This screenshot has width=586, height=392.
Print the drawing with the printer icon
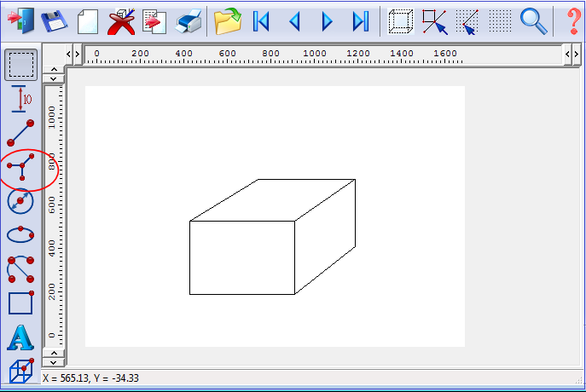tap(189, 21)
